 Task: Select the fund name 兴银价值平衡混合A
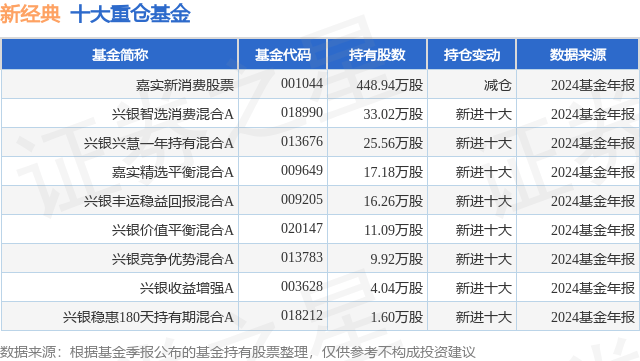click(x=173, y=230)
